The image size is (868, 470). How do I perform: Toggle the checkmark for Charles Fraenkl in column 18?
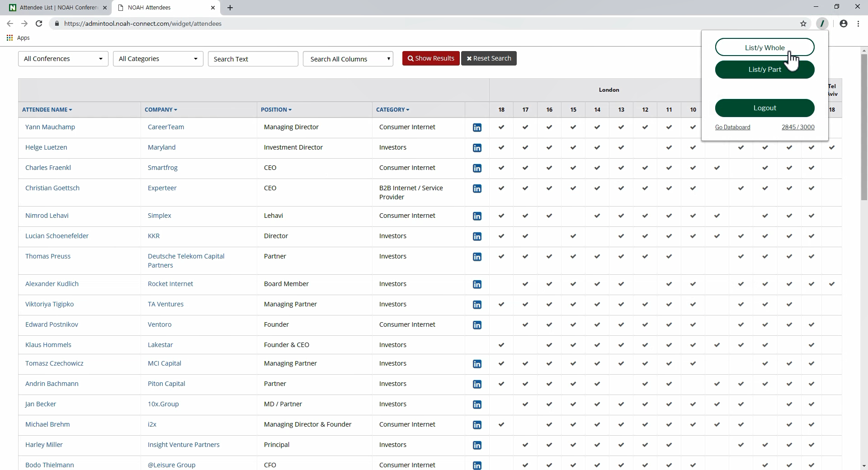(501, 168)
